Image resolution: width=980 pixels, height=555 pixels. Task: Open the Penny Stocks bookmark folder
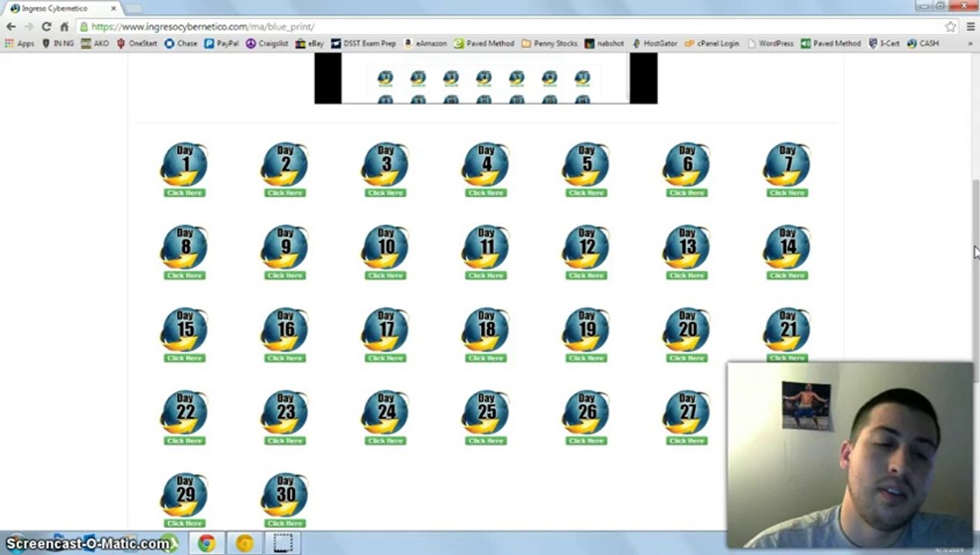point(549,44)
